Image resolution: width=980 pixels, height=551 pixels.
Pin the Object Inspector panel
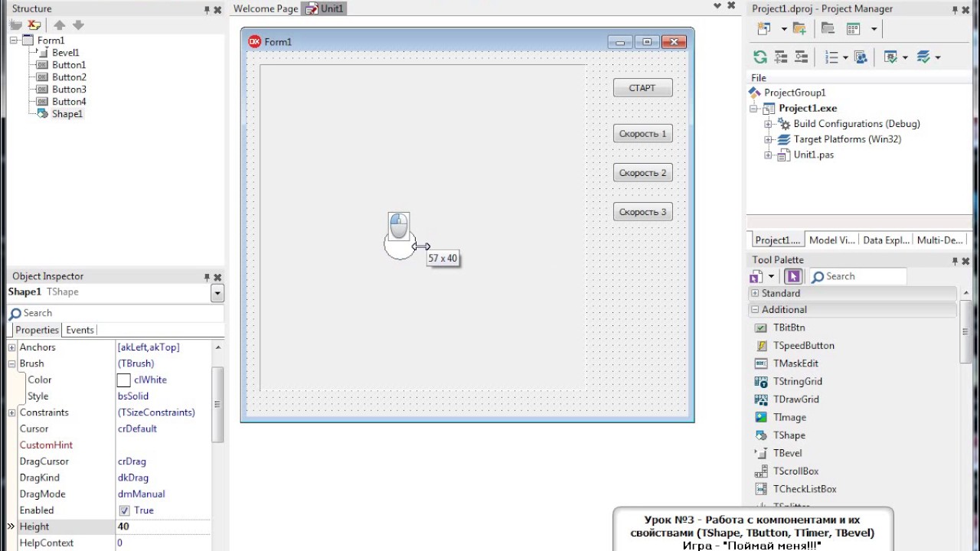(207, 277)
